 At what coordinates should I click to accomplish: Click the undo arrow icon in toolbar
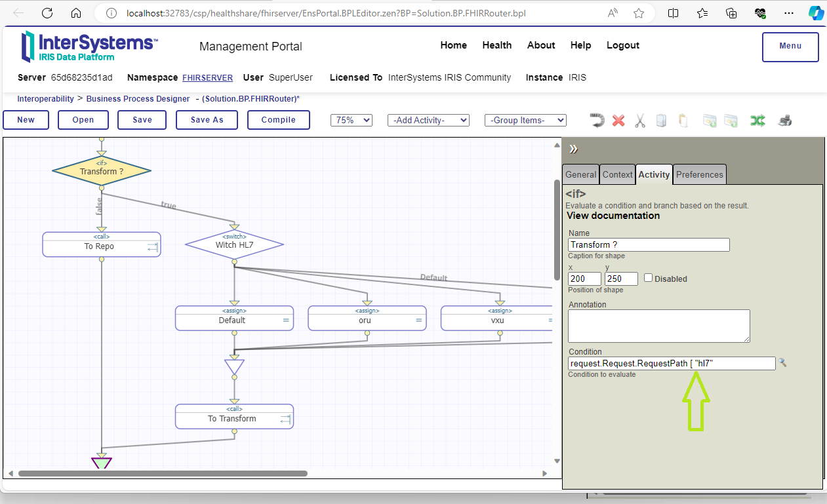pos(597,121)
